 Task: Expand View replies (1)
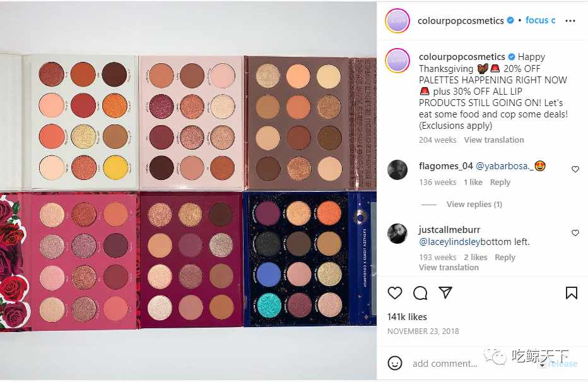474,204
